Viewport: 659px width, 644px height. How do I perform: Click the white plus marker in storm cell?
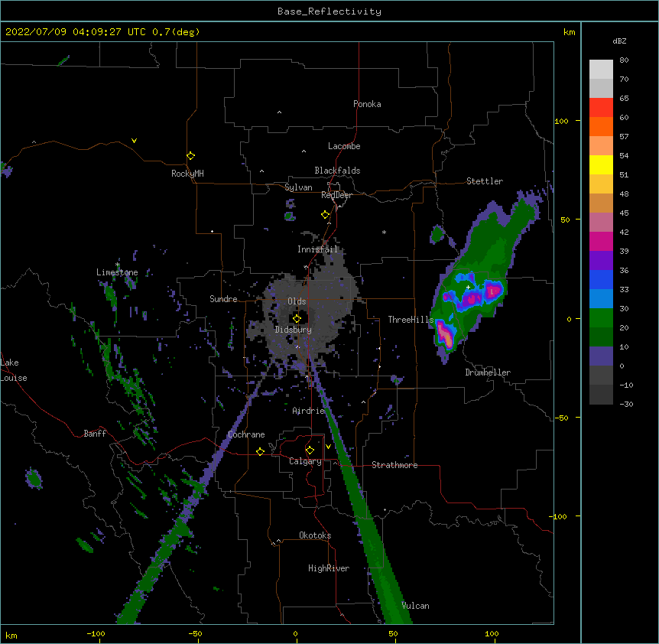click(468, 287)
